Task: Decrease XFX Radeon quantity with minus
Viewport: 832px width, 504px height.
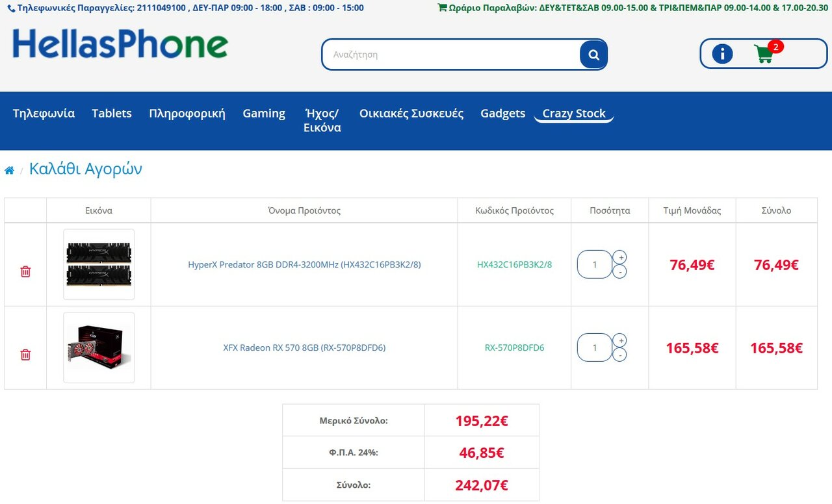Action: point(619,355)
